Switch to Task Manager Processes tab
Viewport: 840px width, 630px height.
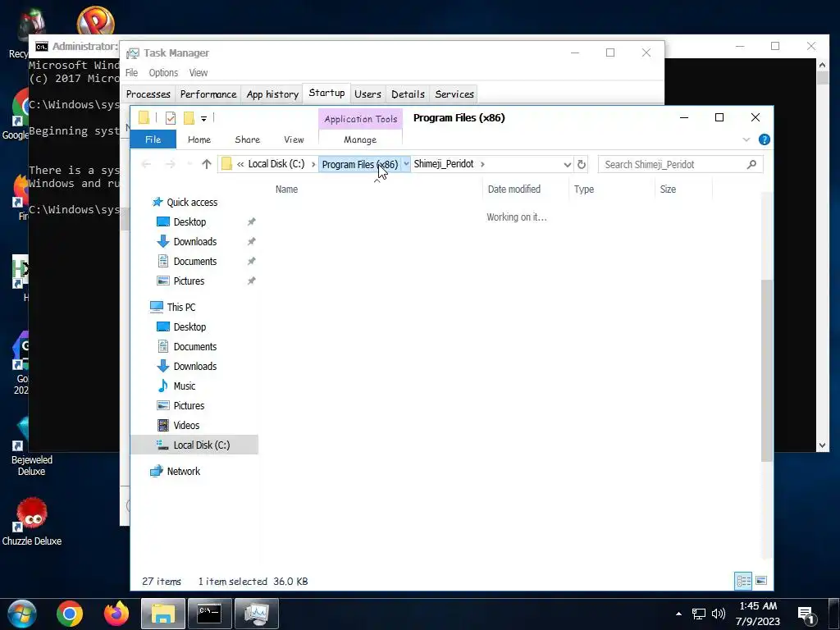148,94
